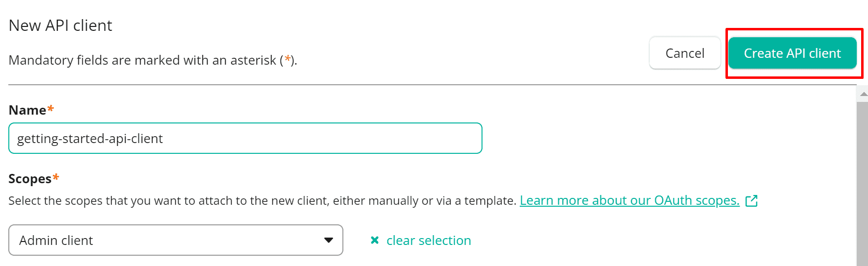Click the asterisk in the mandatory fields note
868x266 pixels.
click(288, 59)
